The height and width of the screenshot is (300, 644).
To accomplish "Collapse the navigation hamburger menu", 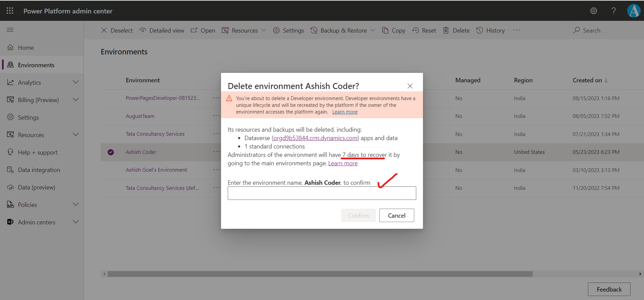I will coord(10,30).
